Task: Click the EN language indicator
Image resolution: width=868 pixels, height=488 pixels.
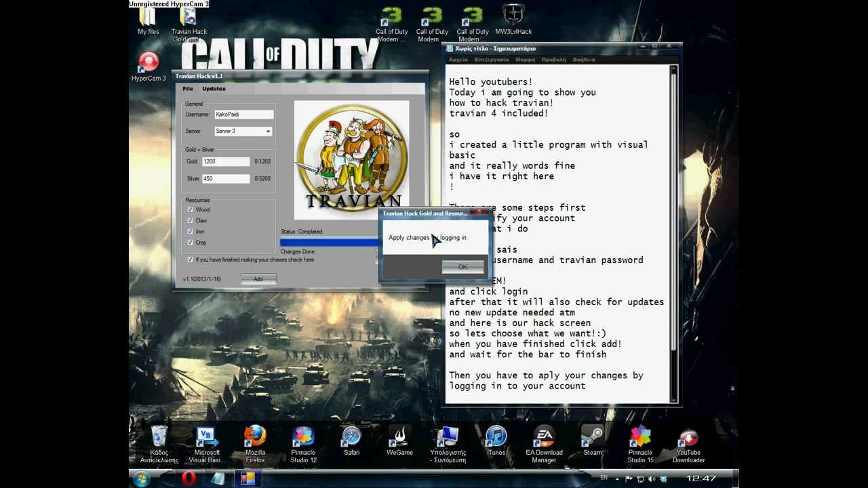Action: point(604,478)
